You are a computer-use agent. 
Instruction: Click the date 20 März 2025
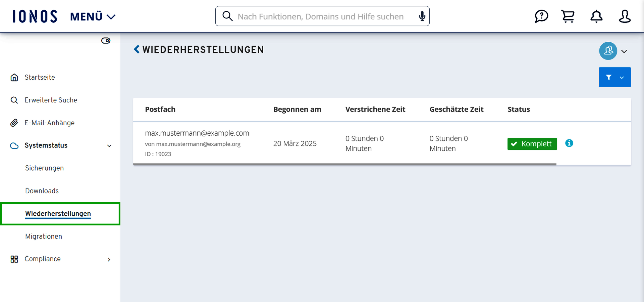[295, 143]
